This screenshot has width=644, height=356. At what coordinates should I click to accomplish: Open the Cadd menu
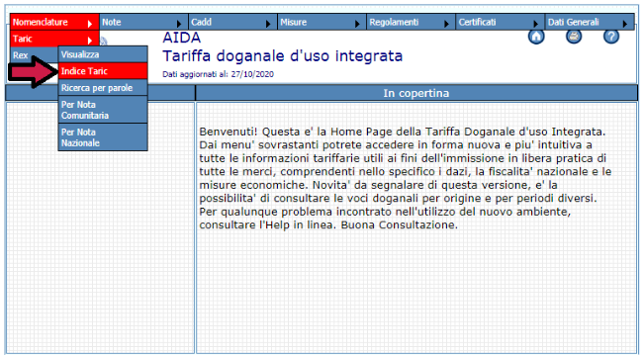tap(232, 22)
